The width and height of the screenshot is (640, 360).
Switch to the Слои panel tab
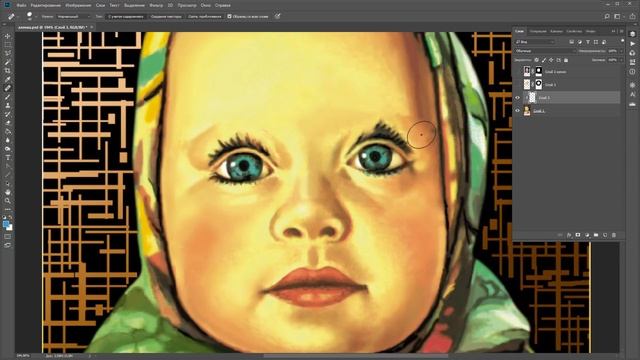(x=520, y=31)
